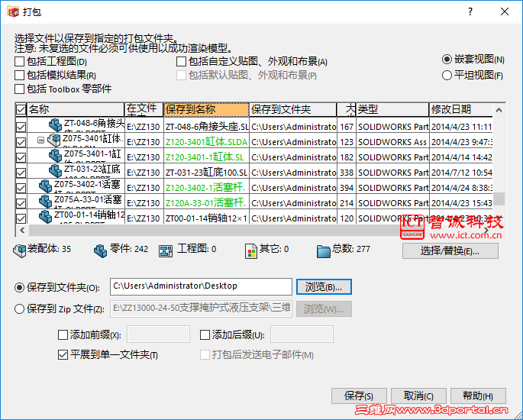Click the part icon of ZT00-01-14销轴 row
Image resolution: width=523 pixels, height=420 pixels.
[45, 217]
